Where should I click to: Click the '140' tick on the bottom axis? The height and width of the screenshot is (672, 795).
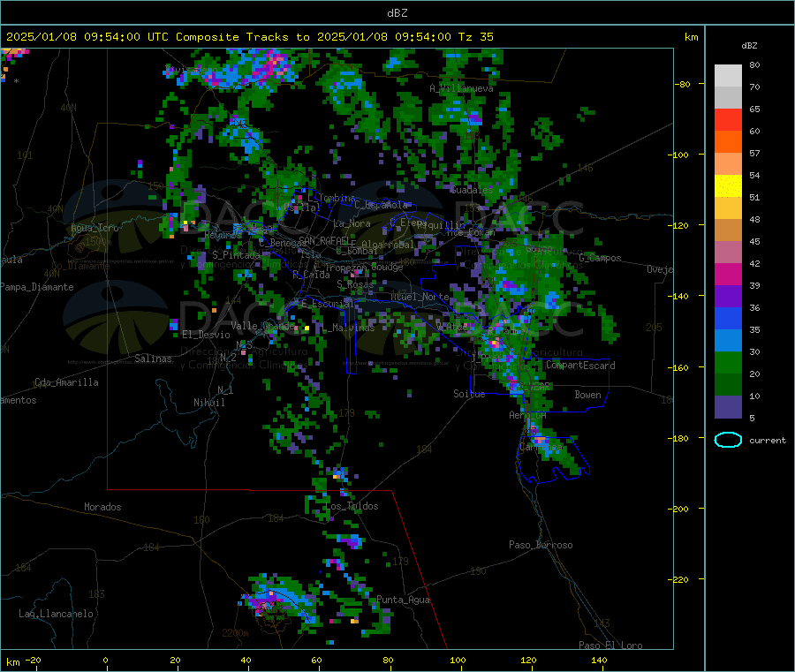pos(599,660)
